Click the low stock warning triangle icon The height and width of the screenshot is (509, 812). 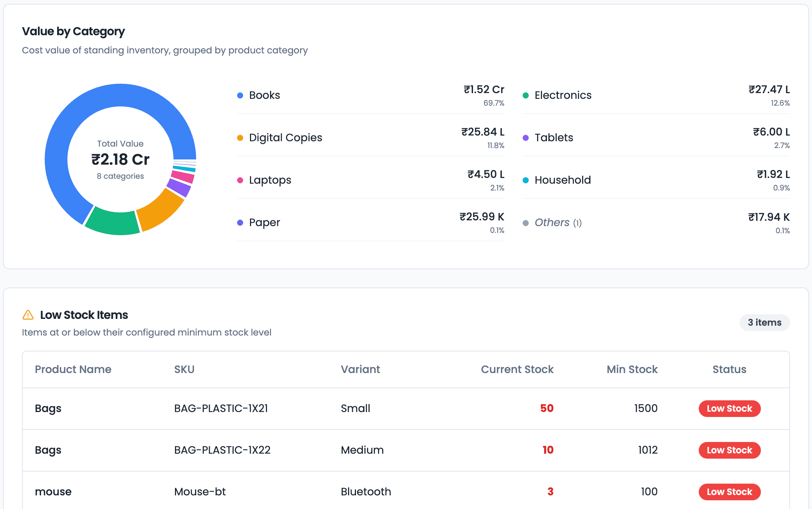(28, 315)
